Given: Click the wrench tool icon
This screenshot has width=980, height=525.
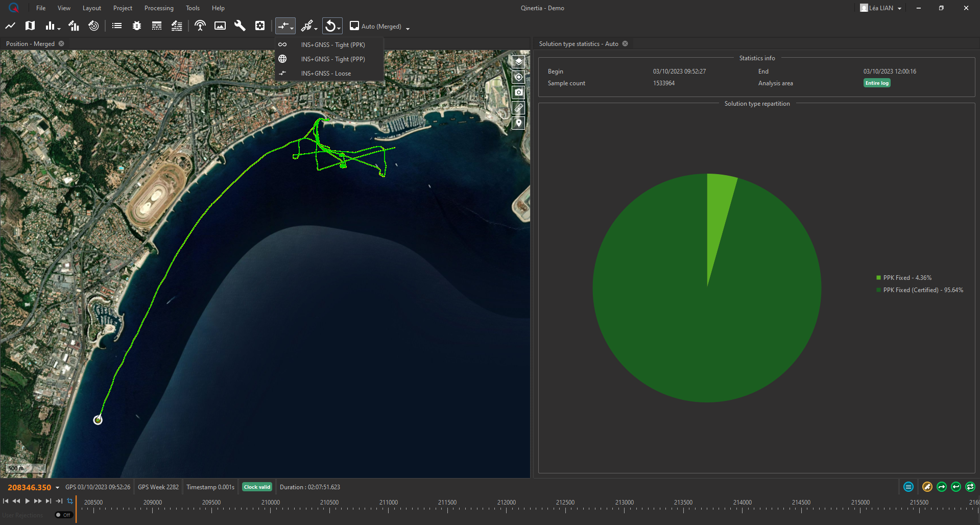Looking at the screenshot, I should click(240, 26).
